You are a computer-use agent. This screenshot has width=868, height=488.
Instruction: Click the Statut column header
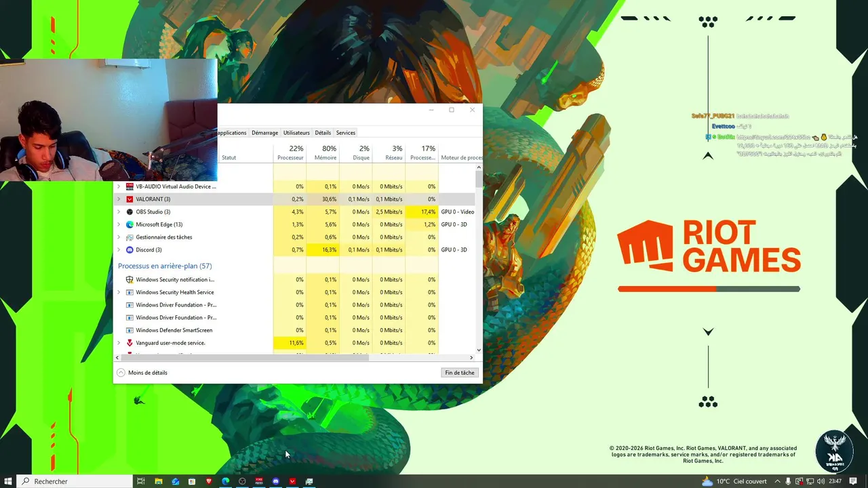(x=229, y=158)
